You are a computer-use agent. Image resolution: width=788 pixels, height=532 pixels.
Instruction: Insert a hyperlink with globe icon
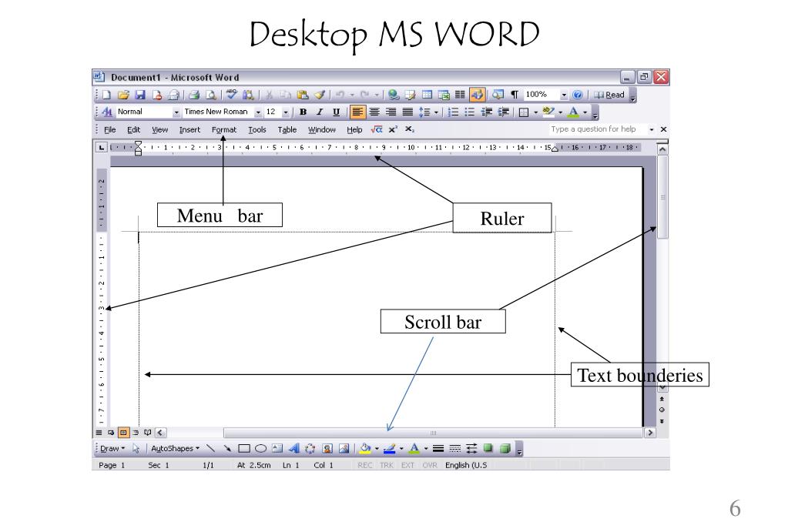[x=394, y=95]
